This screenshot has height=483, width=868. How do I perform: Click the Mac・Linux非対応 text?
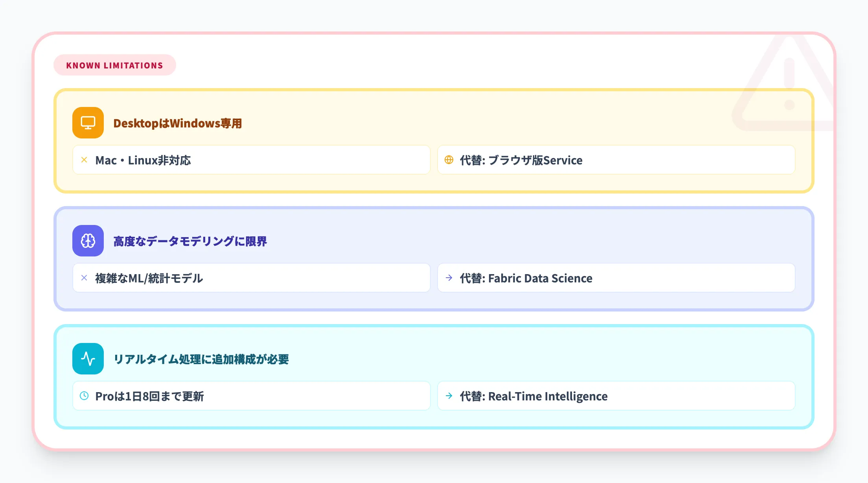pos(143,160)
